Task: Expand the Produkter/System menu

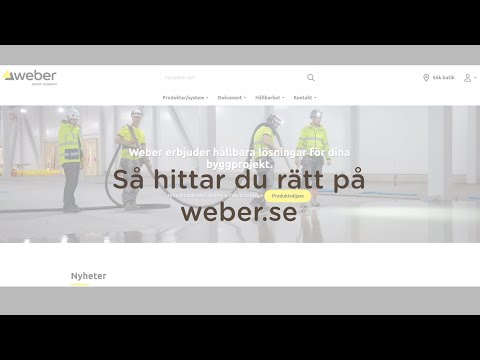Action: [185, 98]
